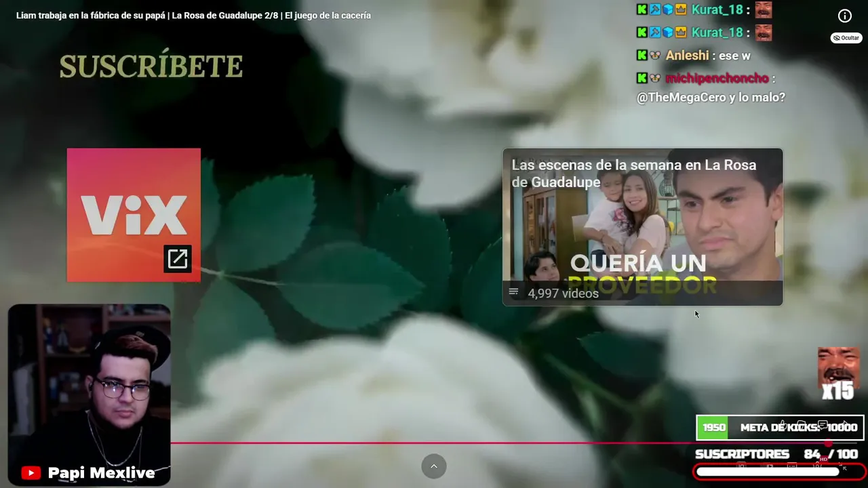Viewport: 868px width, 488px height.
Task: Click the green 1950 kicks counter
Action: 713,428
